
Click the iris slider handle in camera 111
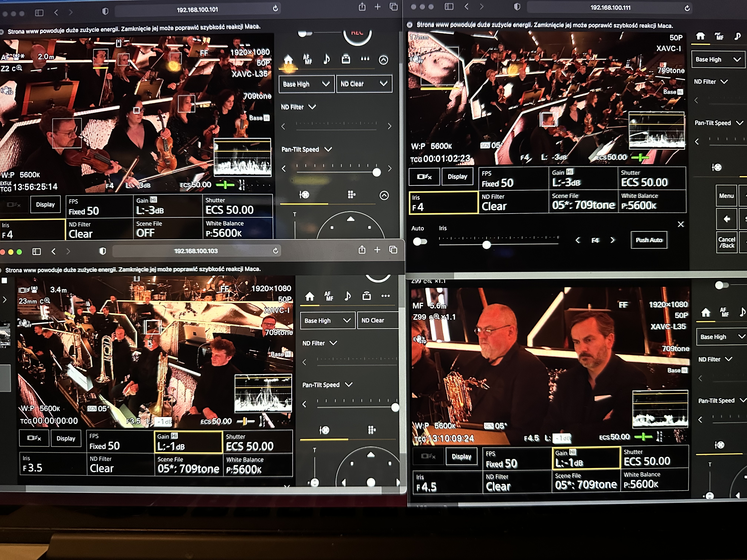coord(486,245)
